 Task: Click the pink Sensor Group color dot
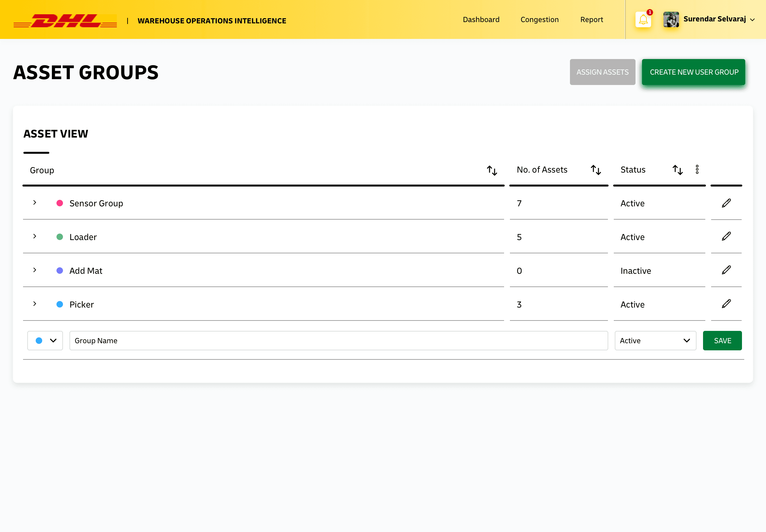(60, 203)
